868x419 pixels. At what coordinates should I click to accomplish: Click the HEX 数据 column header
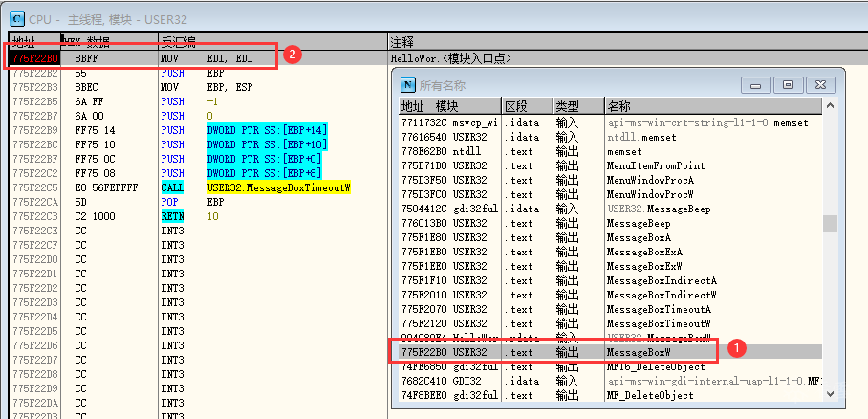109,42
